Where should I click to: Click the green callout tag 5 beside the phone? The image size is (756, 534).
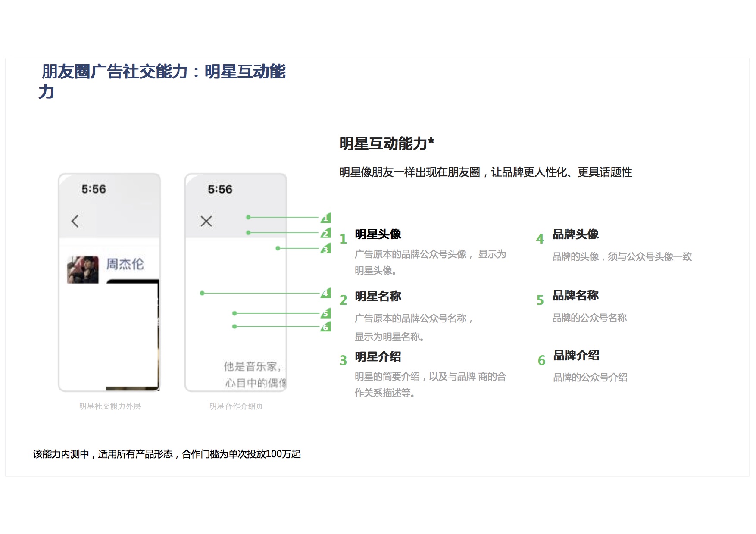(x=325, y=314)
